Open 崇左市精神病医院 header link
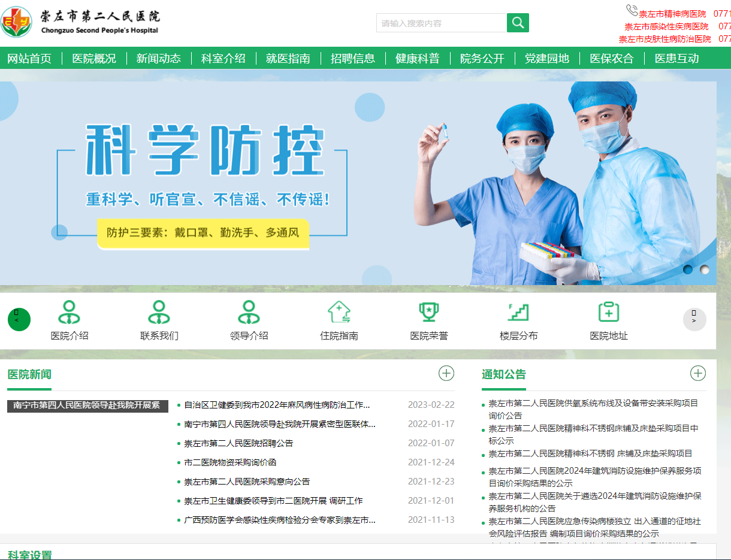Viewport: 731px width, 560px height. pyautogui.click(x=672, y=14)
